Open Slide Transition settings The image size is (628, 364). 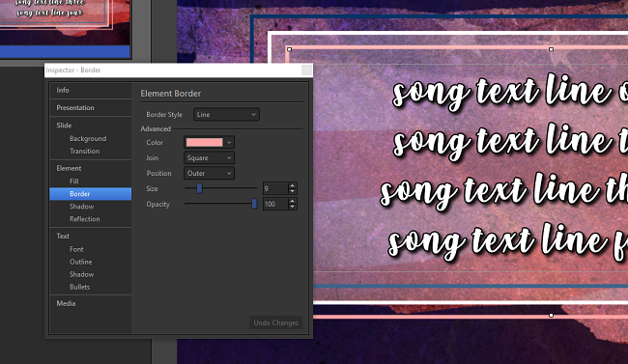point(84,151)
